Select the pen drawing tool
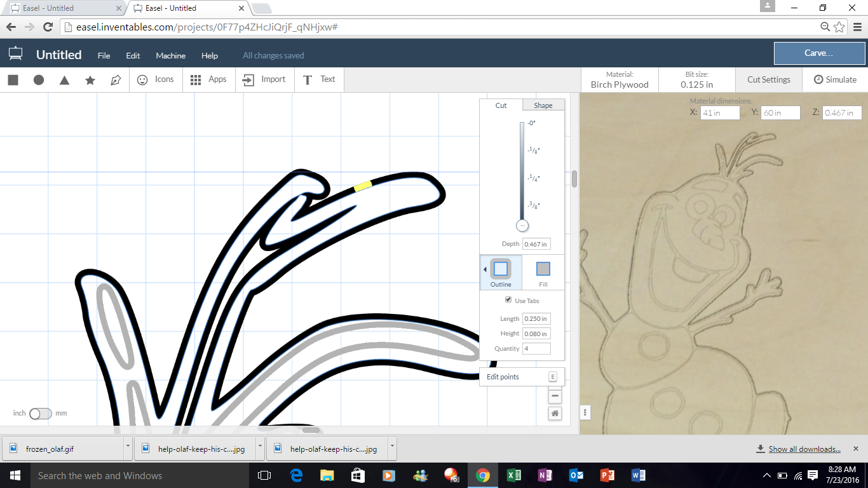Viewport: 868px width, 488px height. pyautogui.click(x=116, y=80)
